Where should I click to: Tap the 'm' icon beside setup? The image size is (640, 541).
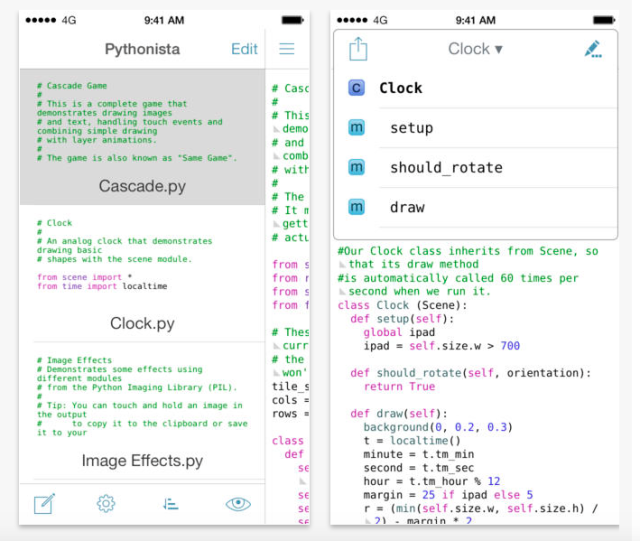click(356, 127)
